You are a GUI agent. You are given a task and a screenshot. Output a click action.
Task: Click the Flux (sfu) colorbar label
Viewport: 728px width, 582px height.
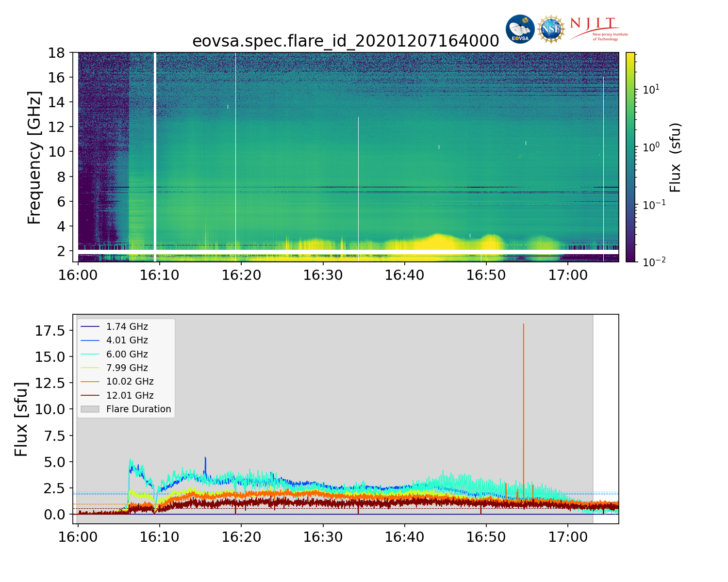(675, 157)
